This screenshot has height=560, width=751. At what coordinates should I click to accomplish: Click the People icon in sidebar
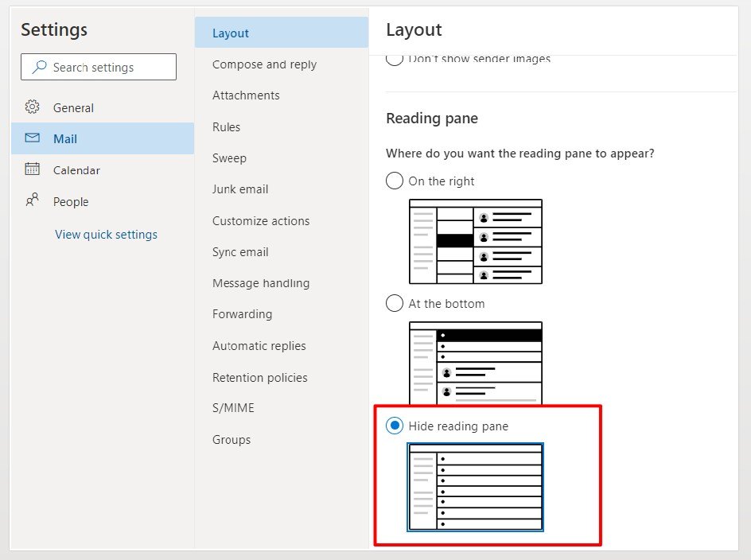click(x=32, y=200)
